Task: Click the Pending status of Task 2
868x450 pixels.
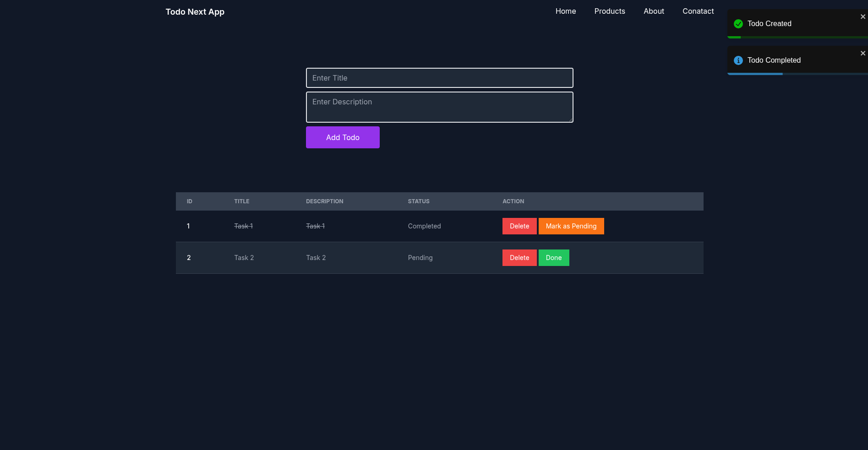Action: [420, 258]
